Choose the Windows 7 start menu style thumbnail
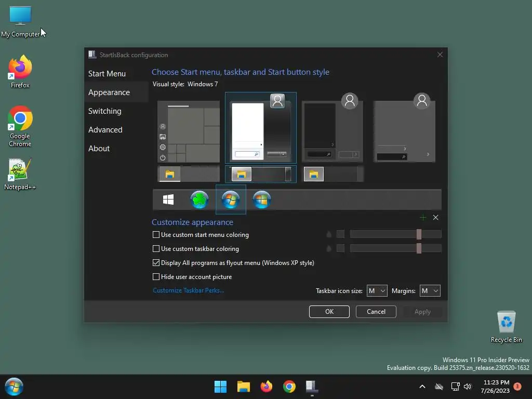532x399 pixels. [x=261, y=128]
